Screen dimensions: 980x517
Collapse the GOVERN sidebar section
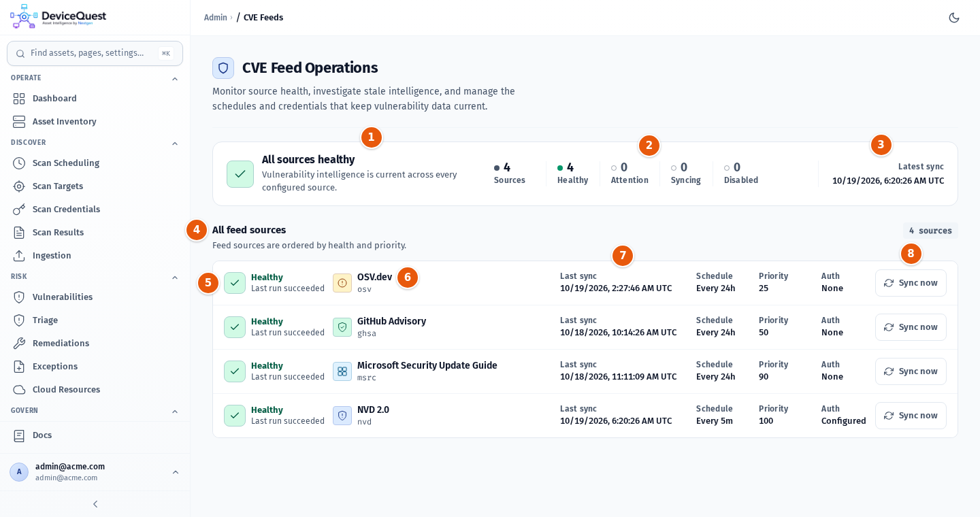(x=175, y=412)
